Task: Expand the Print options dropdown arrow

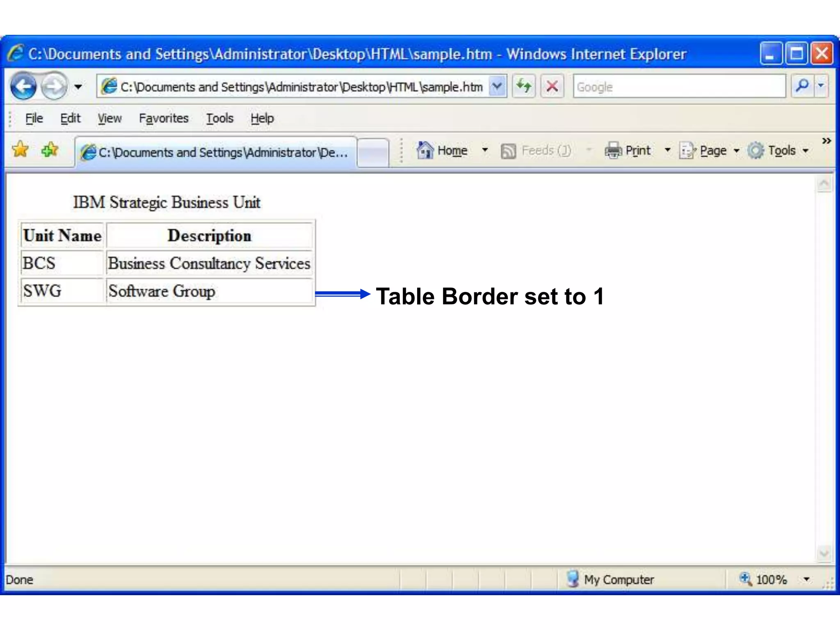Action: point(667,150)
